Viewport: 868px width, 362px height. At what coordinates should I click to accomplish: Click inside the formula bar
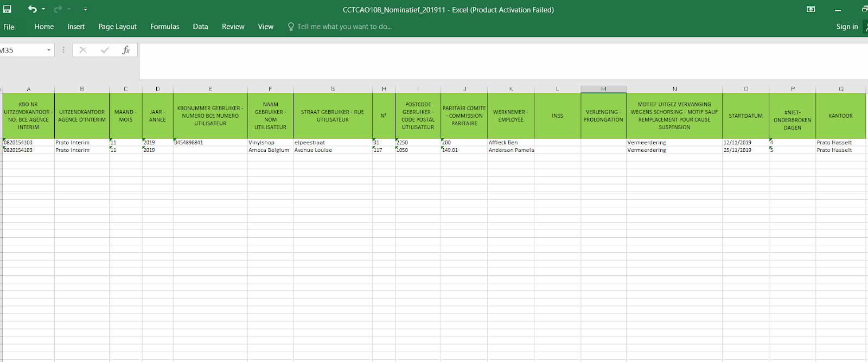click(x=503, y=61)
